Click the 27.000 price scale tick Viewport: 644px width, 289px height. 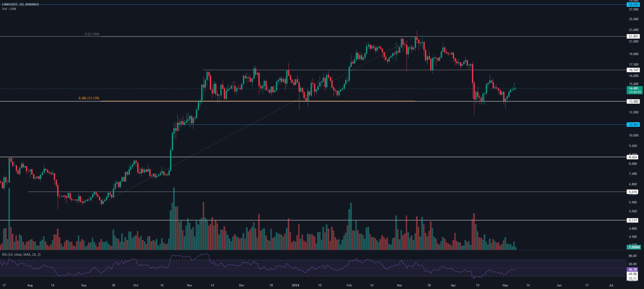(x=634, y=9)
